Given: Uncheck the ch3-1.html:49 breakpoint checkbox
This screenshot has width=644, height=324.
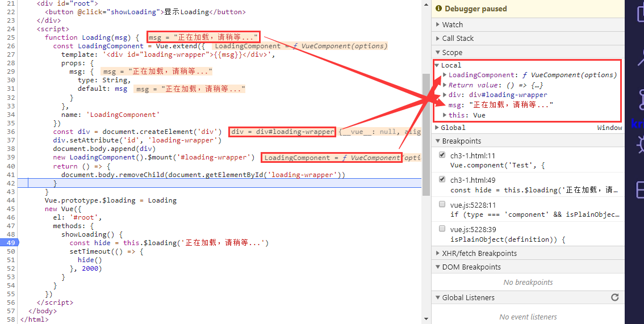Looking at the screenshot, I should point(442,180).
